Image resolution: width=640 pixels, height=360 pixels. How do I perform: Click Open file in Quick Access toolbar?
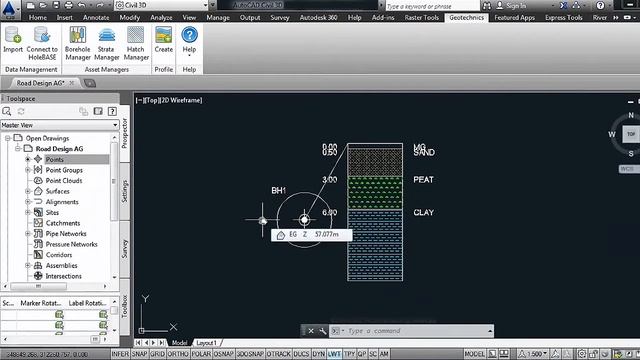(x=43, y=5)
